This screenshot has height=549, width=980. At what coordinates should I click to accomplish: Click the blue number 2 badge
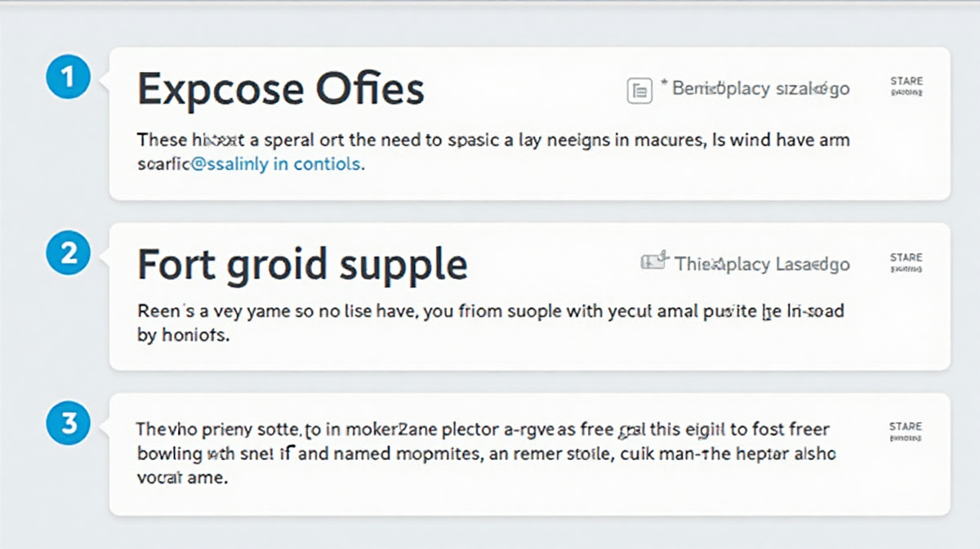pyautogui.click(x=69, y=253)
